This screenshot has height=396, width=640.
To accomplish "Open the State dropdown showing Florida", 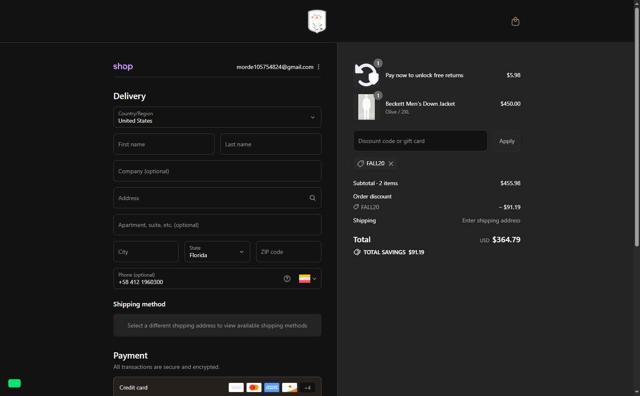I will point(217,251).
